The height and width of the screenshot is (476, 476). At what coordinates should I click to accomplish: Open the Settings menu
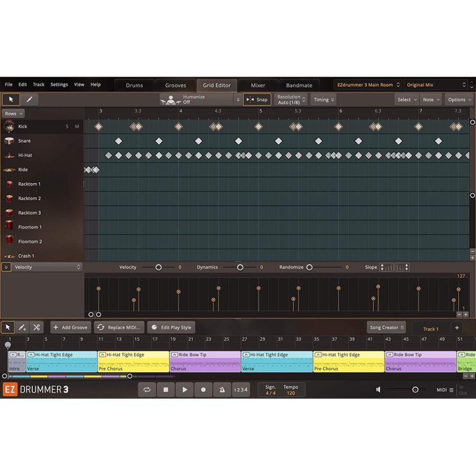pyautogui.click(x=59, y=85)
